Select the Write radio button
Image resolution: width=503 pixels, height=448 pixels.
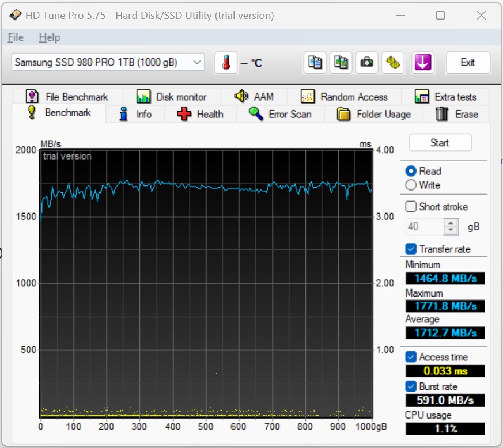[411, 185]
